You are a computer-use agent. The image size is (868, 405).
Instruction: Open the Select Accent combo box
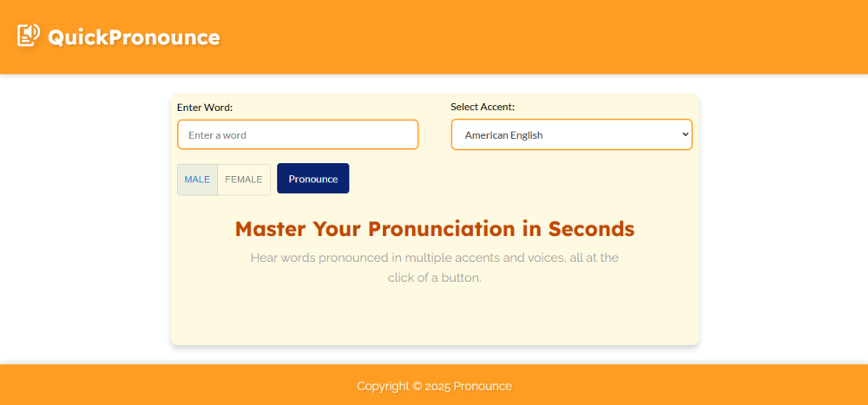tap(571, 134)
